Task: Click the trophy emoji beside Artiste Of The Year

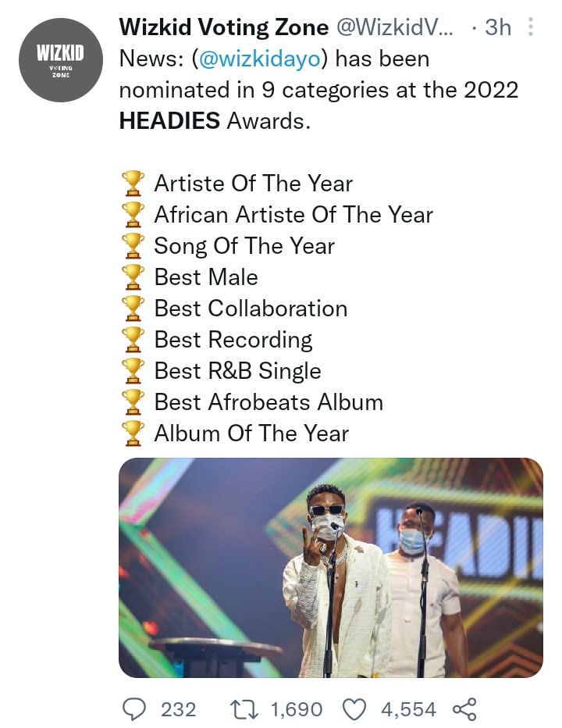Action: click(x=133, y=184)
